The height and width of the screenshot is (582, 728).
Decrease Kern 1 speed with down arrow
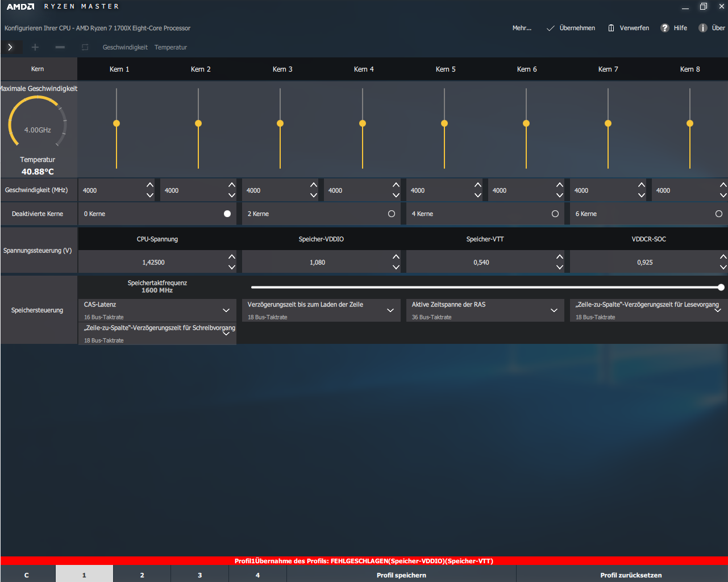point(150,195)
